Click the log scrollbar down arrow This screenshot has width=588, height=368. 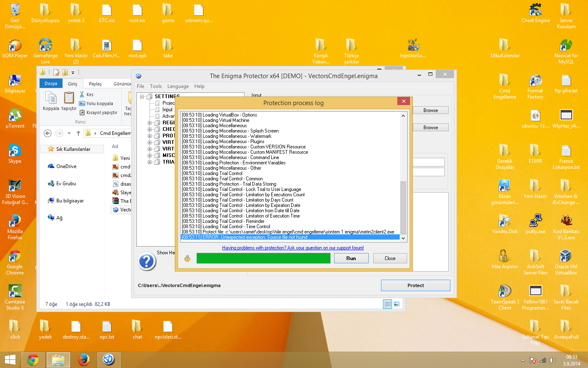tap(403, 238)
